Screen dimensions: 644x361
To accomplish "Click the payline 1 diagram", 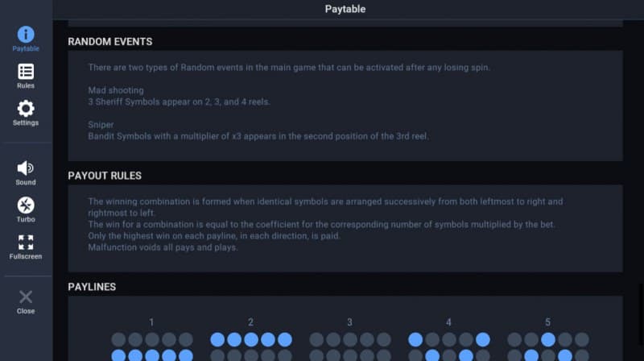I will click(x=151, y=346).
